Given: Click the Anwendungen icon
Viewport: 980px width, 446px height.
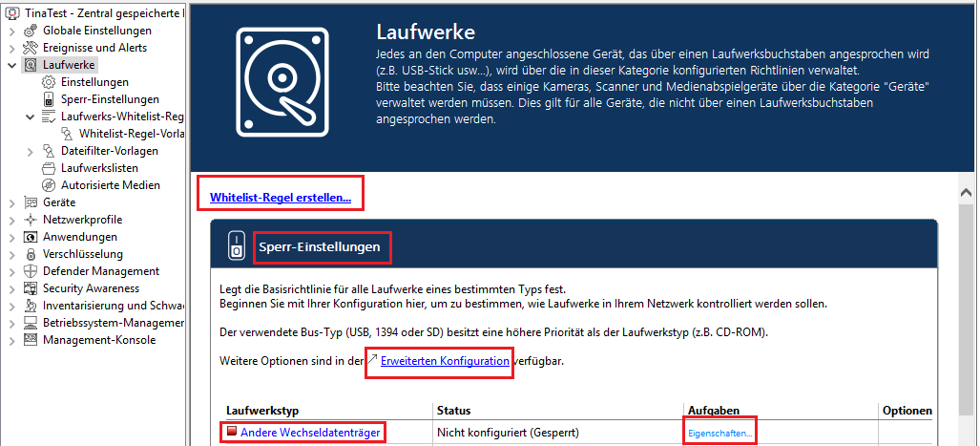Looking at the screenshot, I should (31, 237).
